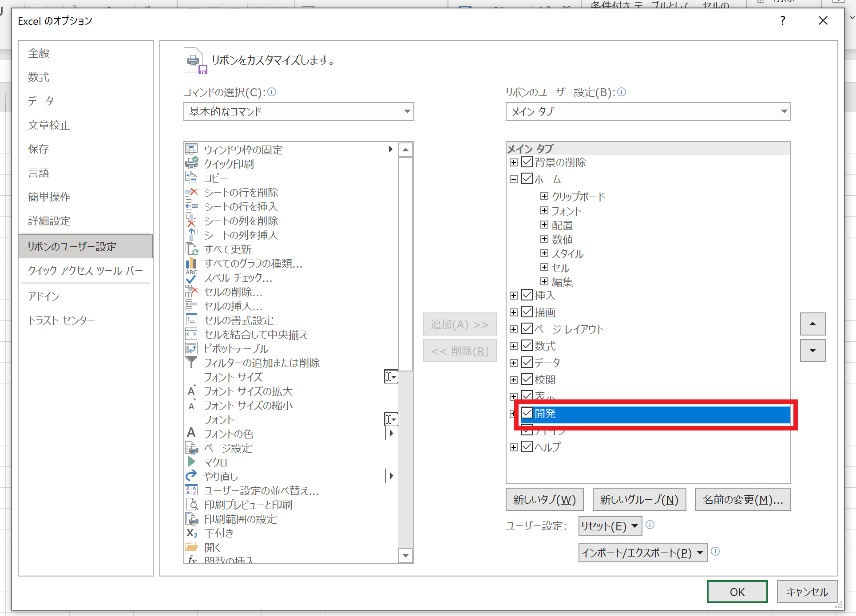Click the Macros (マクロ) play icon
Screen dimensions: 856x616
[191, 462]
